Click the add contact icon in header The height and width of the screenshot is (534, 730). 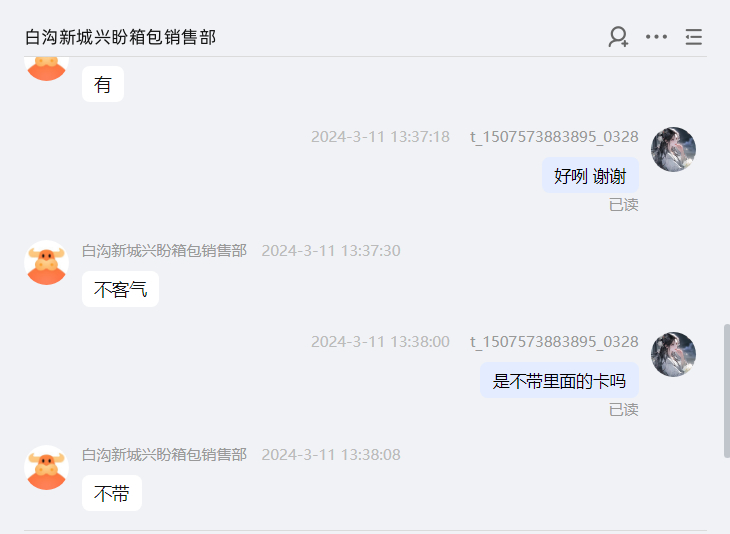[618, 37]
